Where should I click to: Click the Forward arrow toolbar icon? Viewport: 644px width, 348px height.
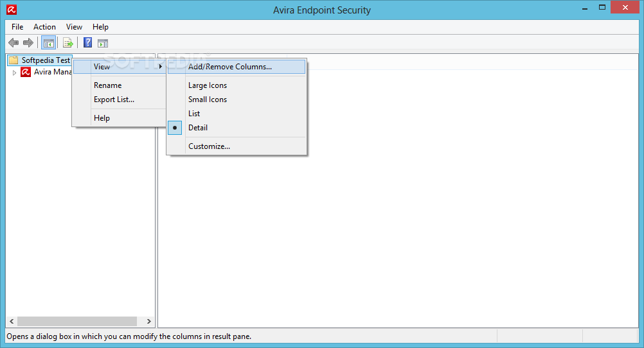[x=28, y=43]
